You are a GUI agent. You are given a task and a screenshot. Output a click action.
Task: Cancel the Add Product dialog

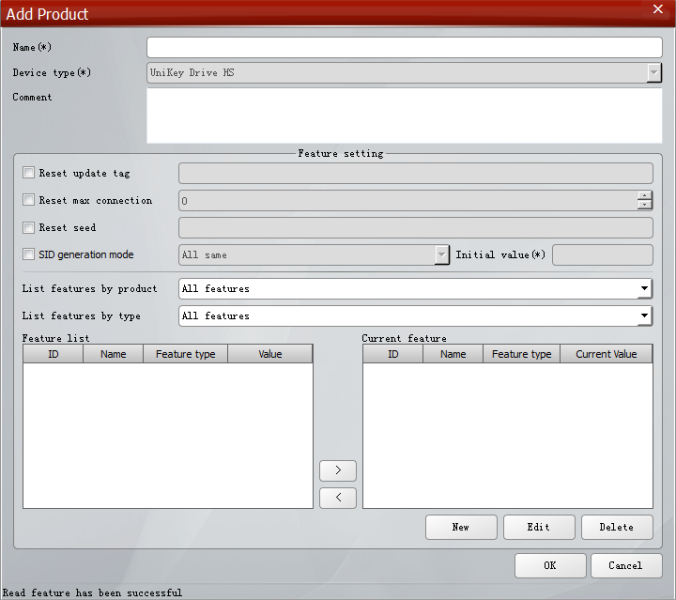[x=626, y=566]
